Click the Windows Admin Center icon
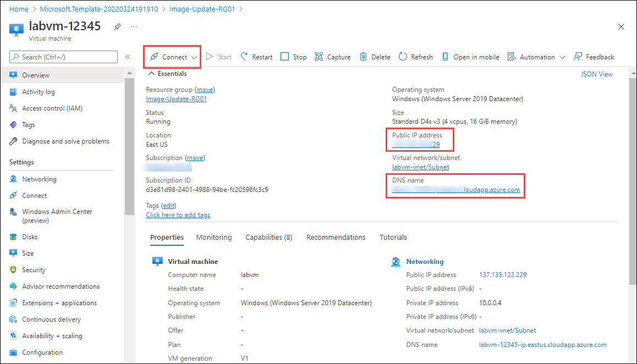Screen dimensions: 637x364 pyautogui.click(x=13, y=212)
